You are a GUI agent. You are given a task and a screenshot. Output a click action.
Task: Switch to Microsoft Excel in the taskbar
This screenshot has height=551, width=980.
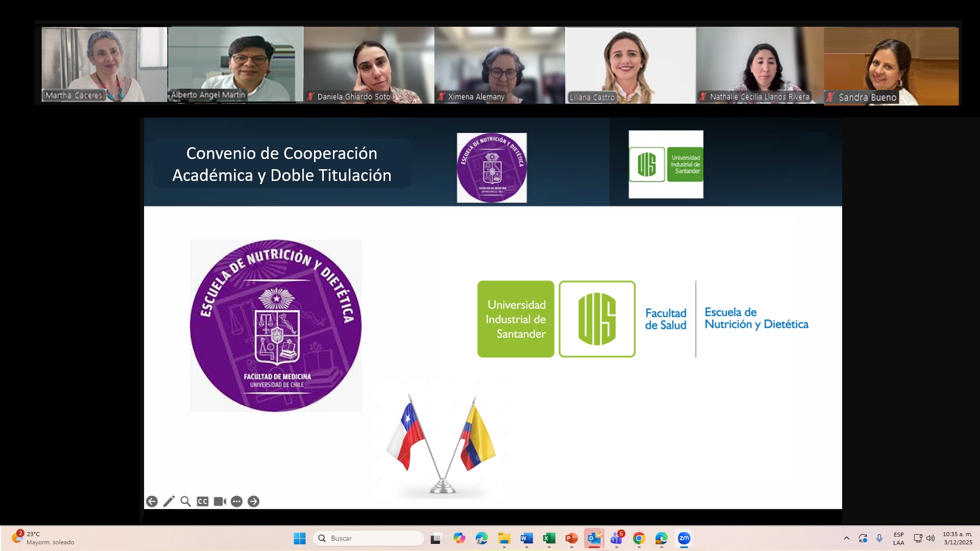549,538
